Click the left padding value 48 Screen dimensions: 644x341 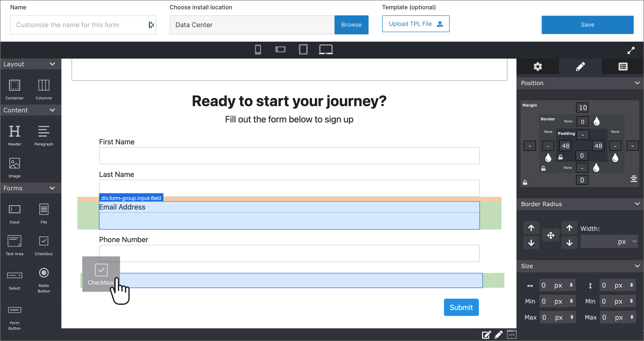click(x=565, y=146)
